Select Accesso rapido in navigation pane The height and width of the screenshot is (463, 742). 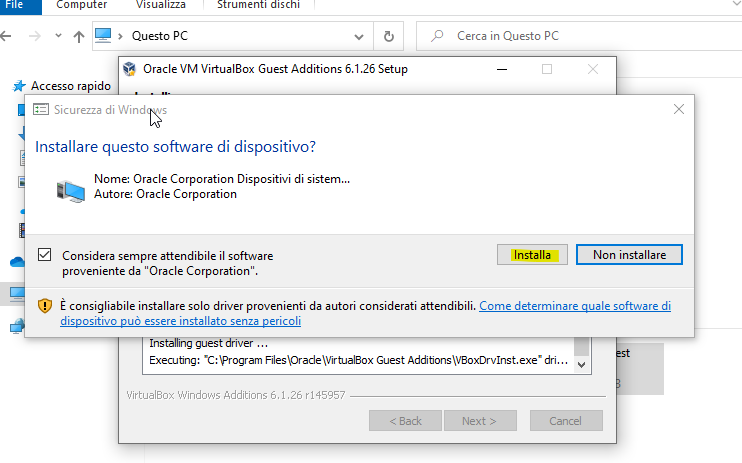point(71,86)
